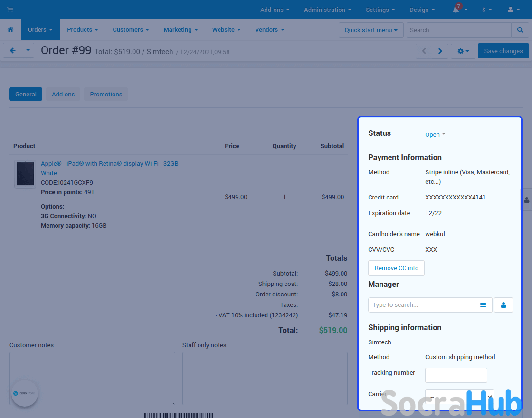The image size is (532, 418).
Task: Open the Vendors menu
Action: coord(270,29)
